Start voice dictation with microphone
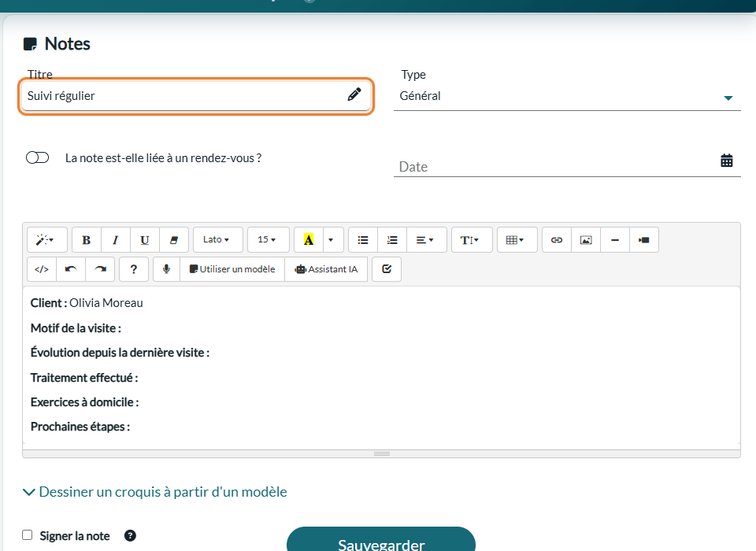 click(x=167, y=269)
